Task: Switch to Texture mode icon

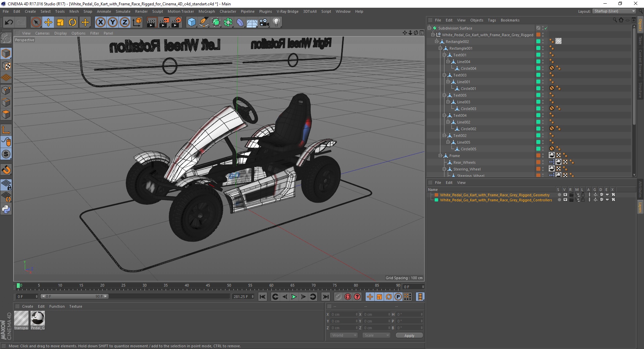Action: (x=6, y=66)
